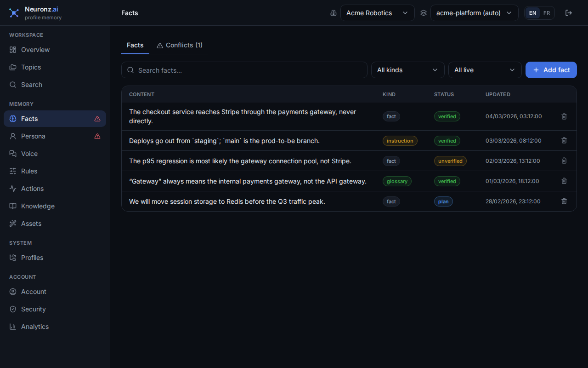Click the Facts warning triangle in sidebar

pyautogui.click(x=97, y=119)
